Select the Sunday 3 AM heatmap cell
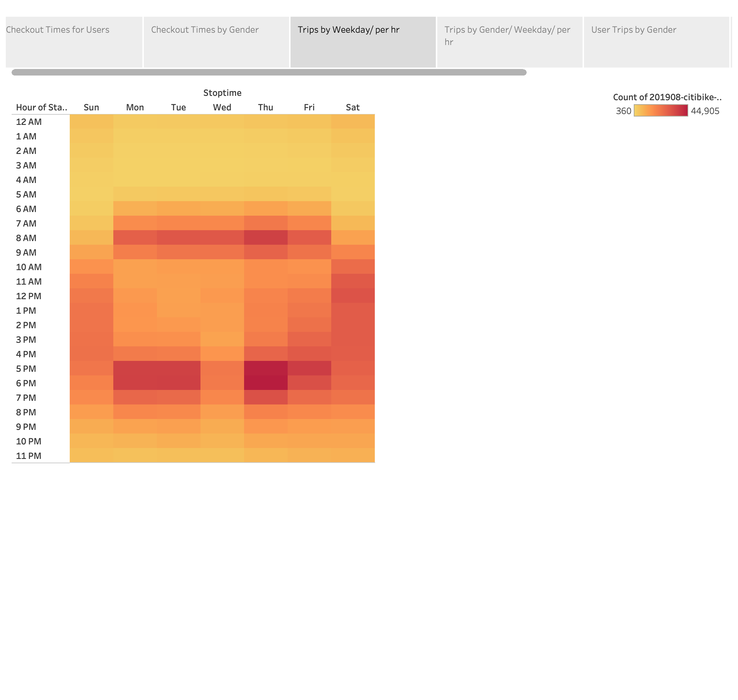The height and width of the screenshot is (700, 738). coord(92,165)
